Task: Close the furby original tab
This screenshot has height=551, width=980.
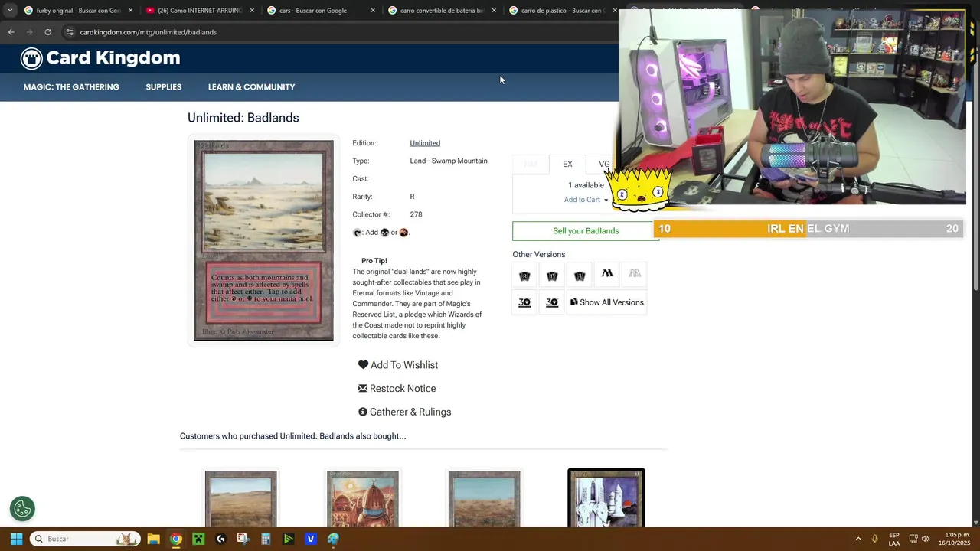Action: [x=131, y=11]
